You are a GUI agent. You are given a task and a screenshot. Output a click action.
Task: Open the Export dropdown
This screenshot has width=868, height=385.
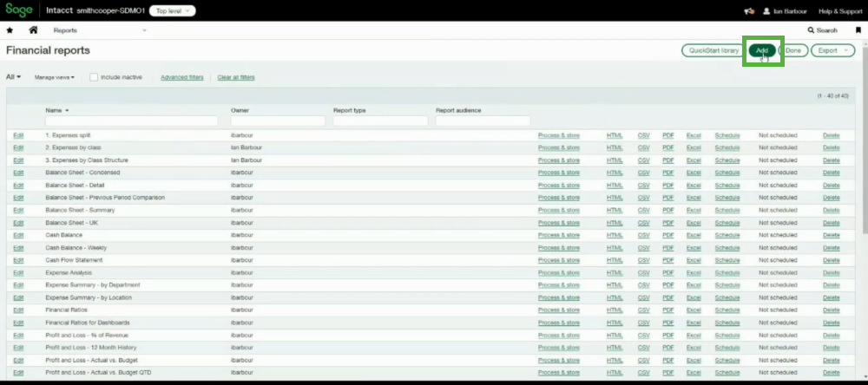pos(832,50)
